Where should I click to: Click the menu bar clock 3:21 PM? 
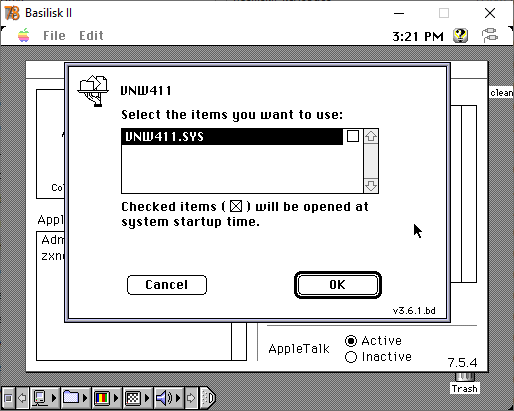(418, 36)
